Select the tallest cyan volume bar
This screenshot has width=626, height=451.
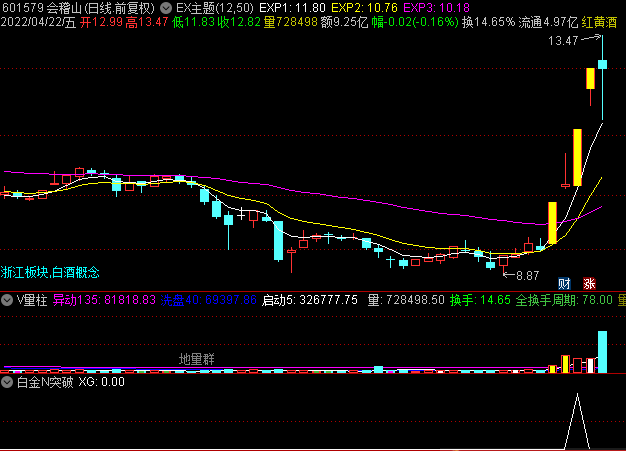[x=602, y=352]
